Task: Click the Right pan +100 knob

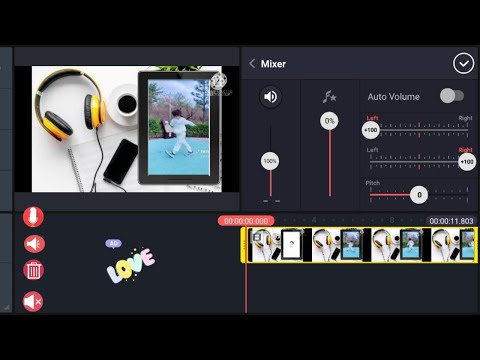Action: pyautogui.click(x=467, y=162)
